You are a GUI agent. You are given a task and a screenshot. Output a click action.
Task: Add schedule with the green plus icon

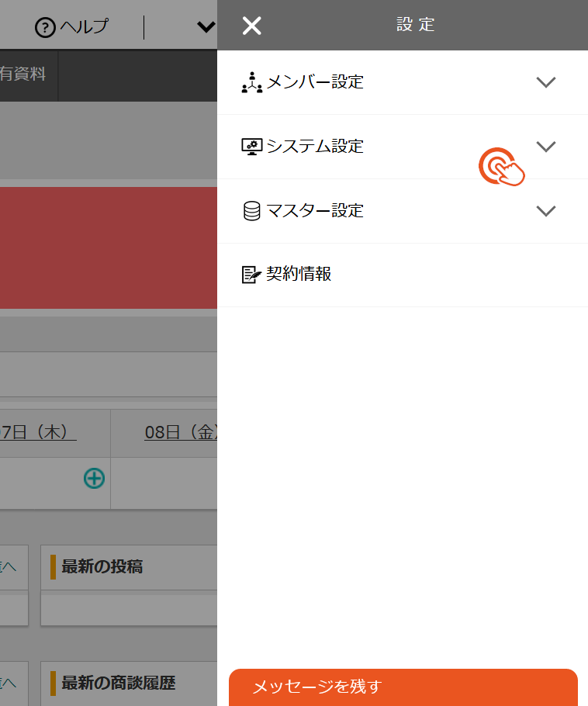tap(94, 478)
